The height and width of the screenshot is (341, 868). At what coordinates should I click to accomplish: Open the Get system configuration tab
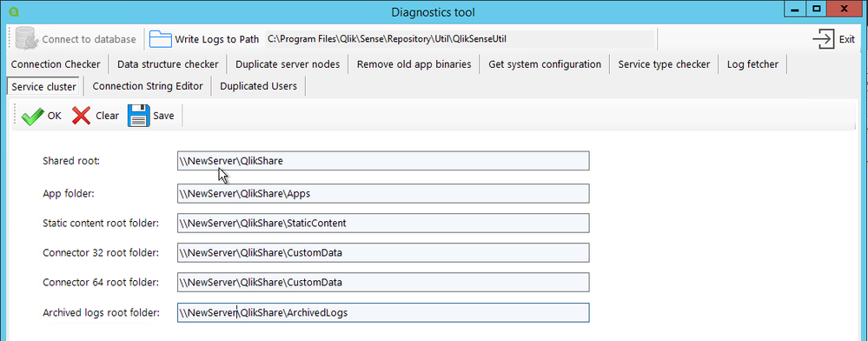point(544,64)
